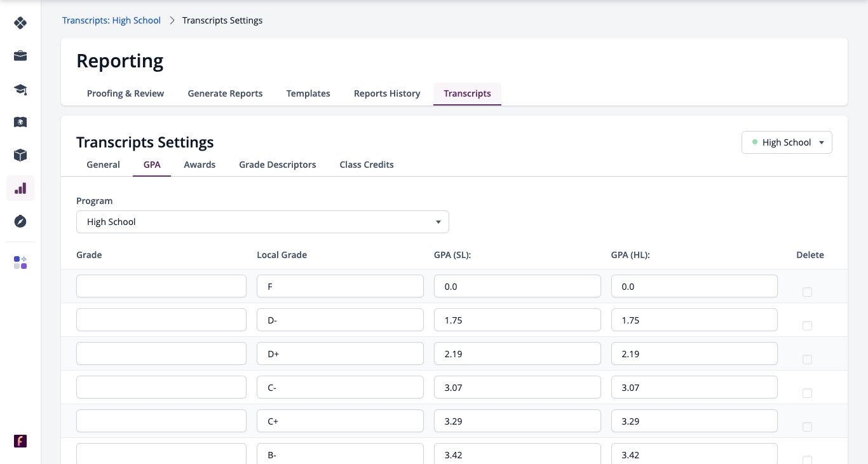This screenshot has height=464, width=868.
Task: Switch to Proofing & Review tab
Action: click(125, 93)
